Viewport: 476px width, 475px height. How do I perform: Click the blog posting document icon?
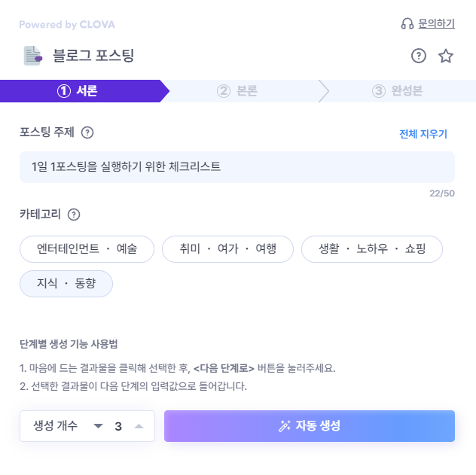click(33, 56)
